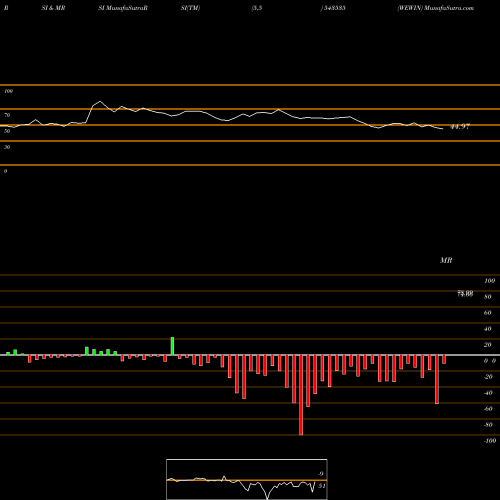
Task: Click the SI & MR header label
Action: point(53,8)
